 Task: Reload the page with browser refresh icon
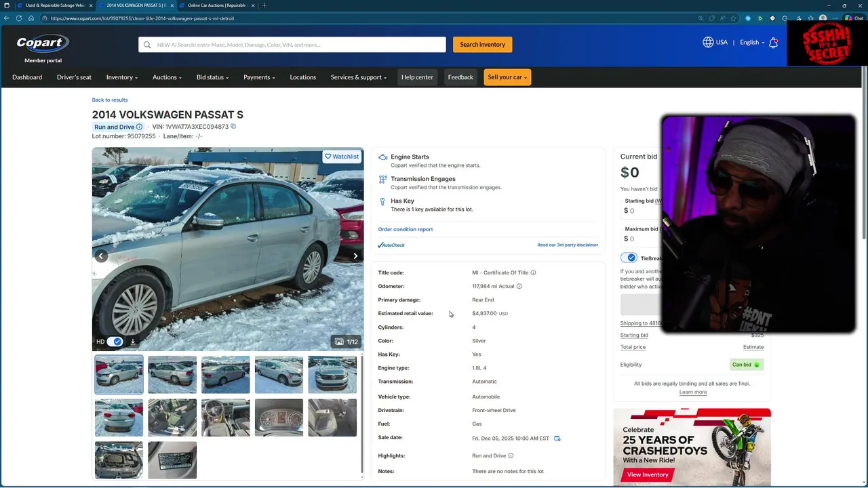click(x=19, y=18)
